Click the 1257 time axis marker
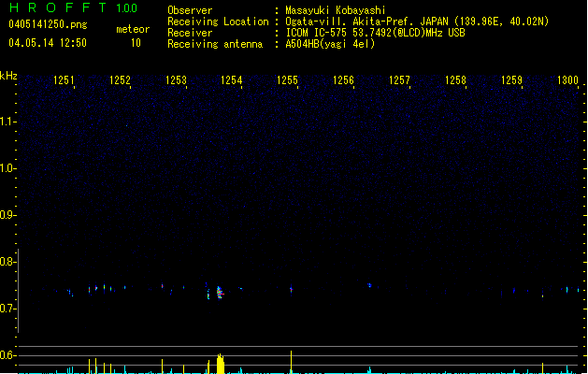The width and height of the screenshot is (588, 374). pyautogui.click(x=399, y=79)
